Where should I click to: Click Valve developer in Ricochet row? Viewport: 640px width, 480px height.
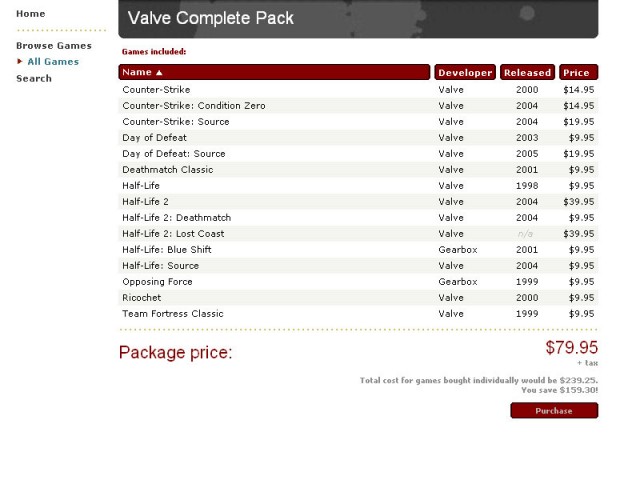(451, 298)
